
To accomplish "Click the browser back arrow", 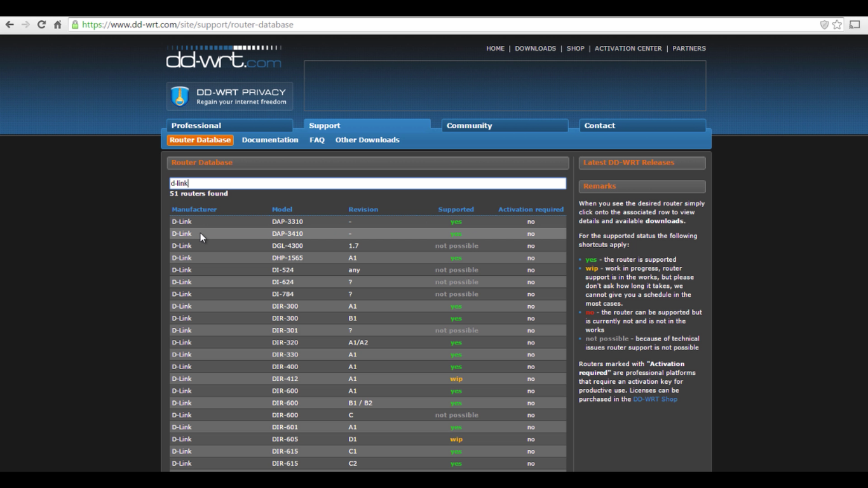I will 10,25.
